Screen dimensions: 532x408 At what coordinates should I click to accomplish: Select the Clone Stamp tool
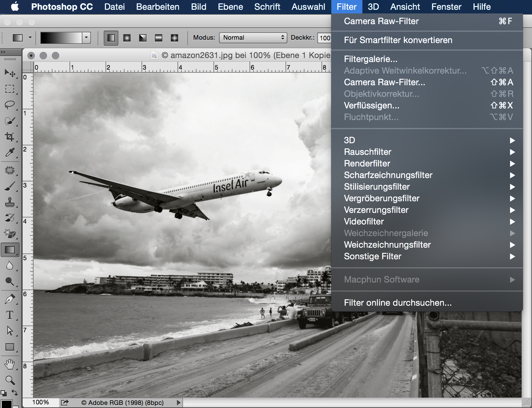pyautogui.click(x=10, y=202)
